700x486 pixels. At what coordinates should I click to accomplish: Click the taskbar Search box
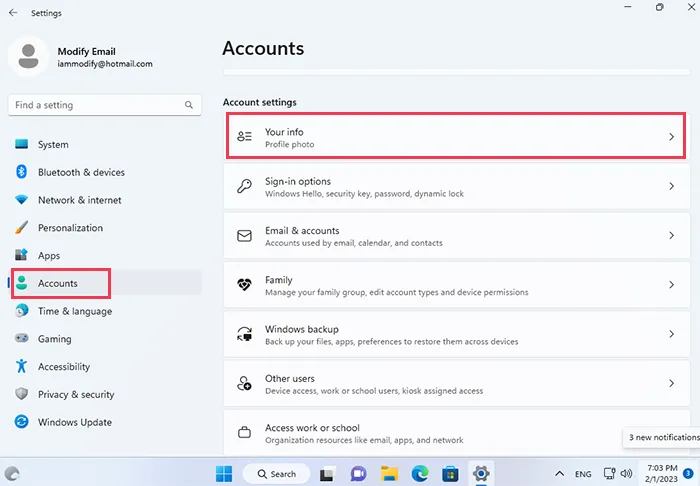coord(276,474)
